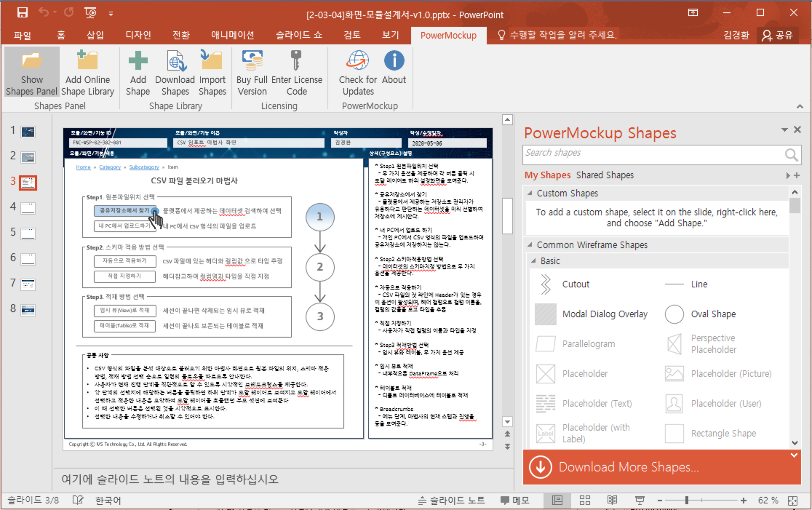The width and height of the screenshot is (812, 510).
Task: Open Download Shapes from ribbon
Action: pos(175,61)
